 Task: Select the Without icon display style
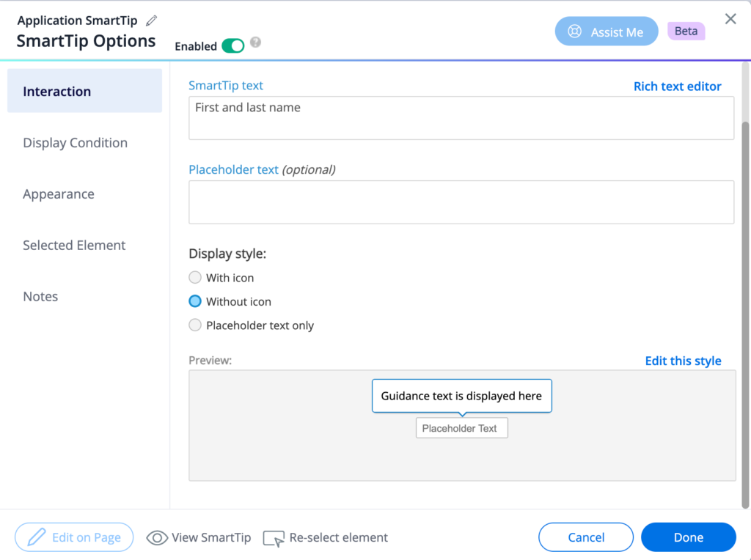[195, 301]
